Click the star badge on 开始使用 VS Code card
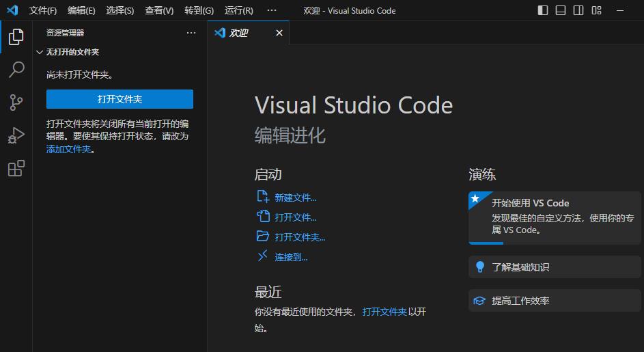Image resolution: width=644 pixels, height=352 pixels. tap(475, 199)
